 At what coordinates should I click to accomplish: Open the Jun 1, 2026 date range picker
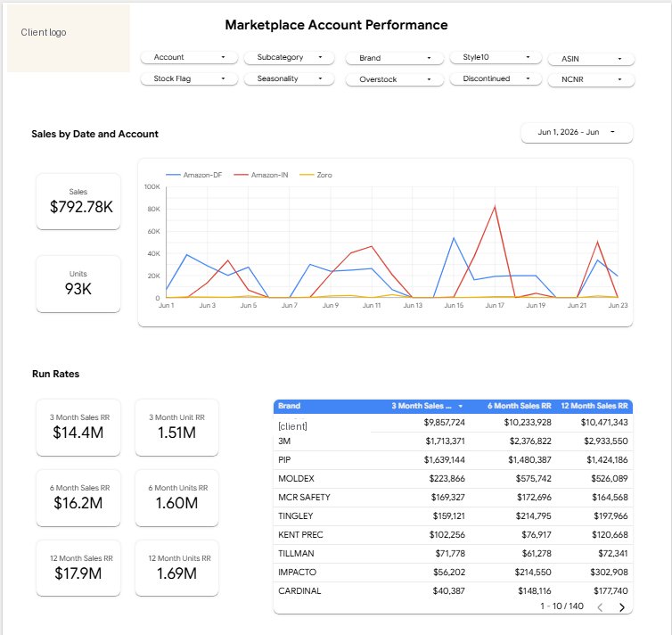[577, 132]
